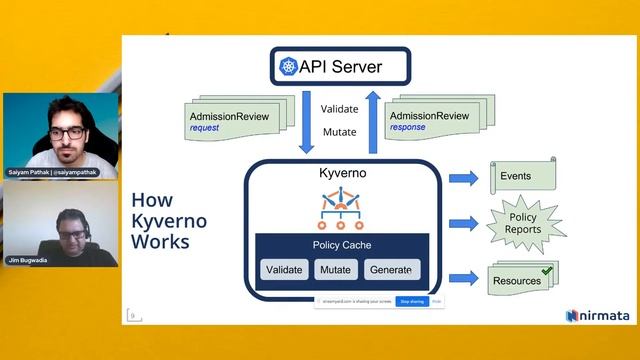Click the 'Kyverno' title inside the box
This screenshot has height=360, width=640.
[x=343, y=173]
